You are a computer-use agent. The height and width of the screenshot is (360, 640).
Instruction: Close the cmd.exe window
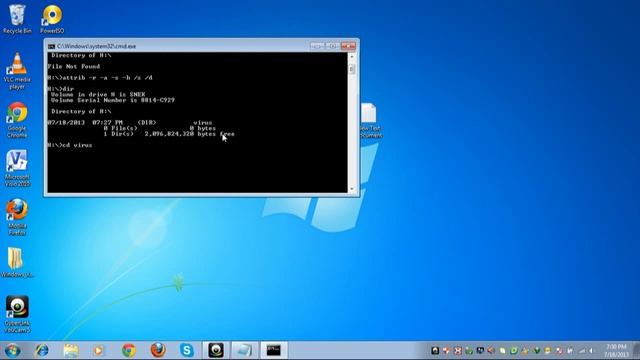point(348,46)
